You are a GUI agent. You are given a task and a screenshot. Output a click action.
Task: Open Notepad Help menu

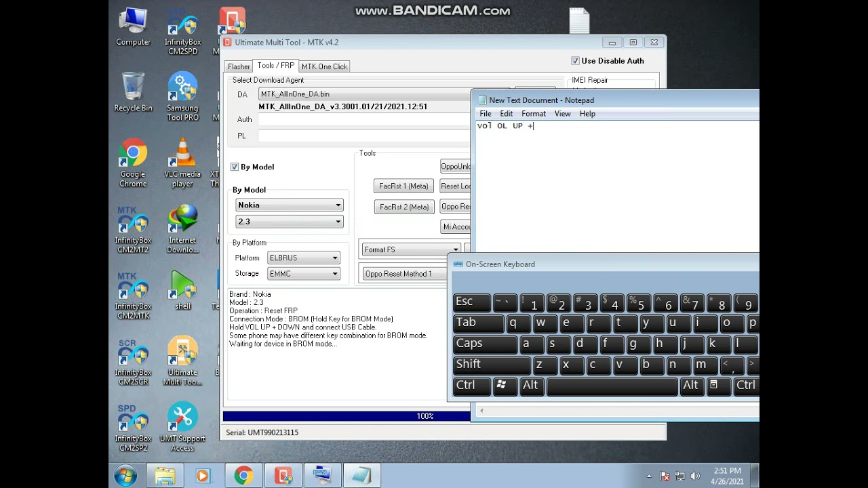pyautogui.click(x=587, y=114)
